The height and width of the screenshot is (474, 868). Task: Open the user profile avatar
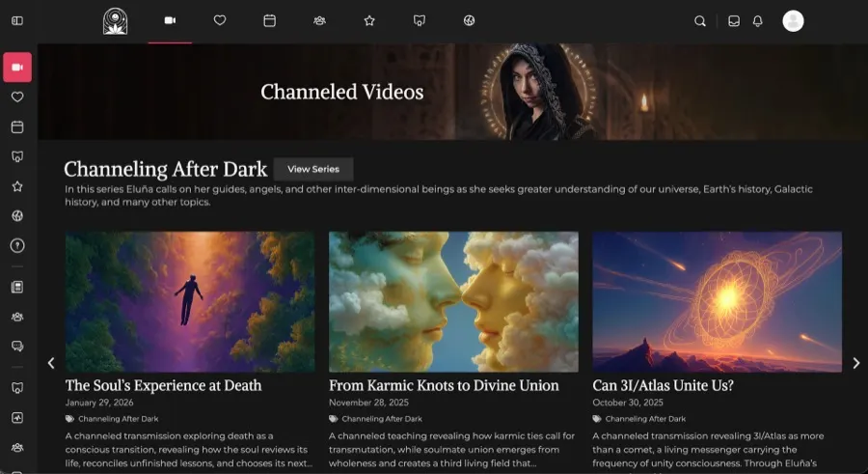click(x=793, y=21)
